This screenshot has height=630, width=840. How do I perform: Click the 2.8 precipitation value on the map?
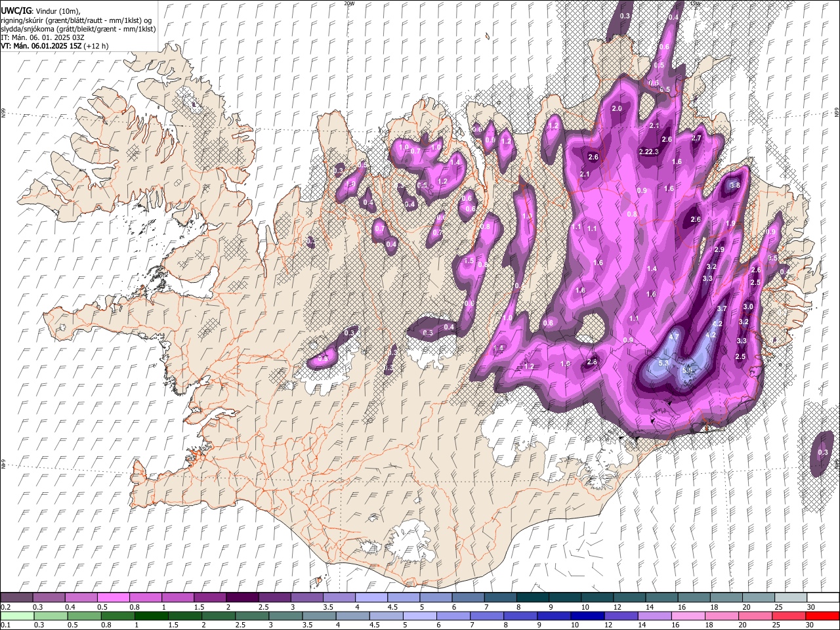pyautogui.click(x=592, y=362)
